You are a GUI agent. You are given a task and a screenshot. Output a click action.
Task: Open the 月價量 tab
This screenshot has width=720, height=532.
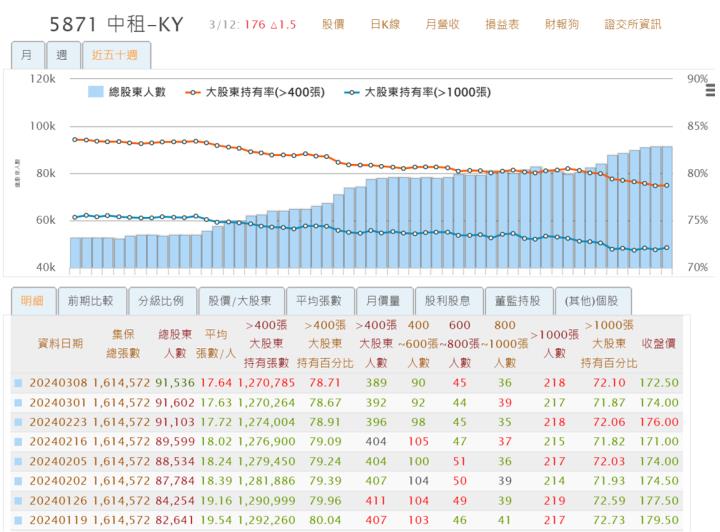pyautogui.click(x=384, y=301)
